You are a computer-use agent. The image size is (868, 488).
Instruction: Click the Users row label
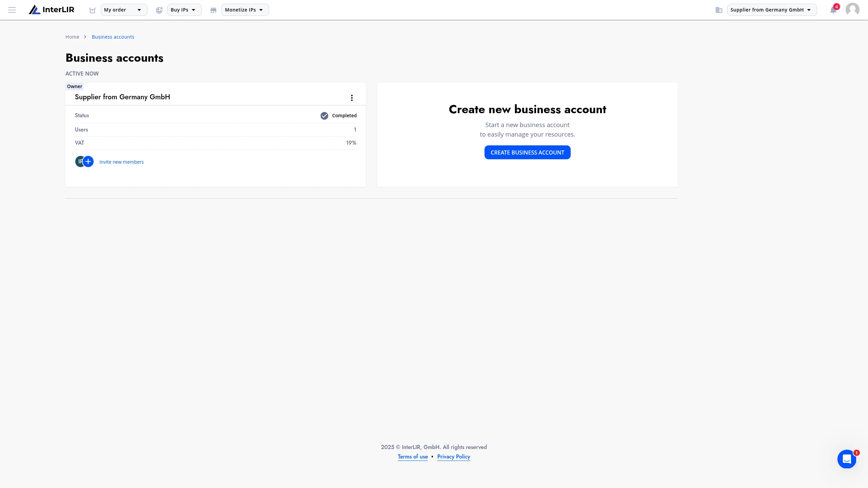(x=81, y=129)
